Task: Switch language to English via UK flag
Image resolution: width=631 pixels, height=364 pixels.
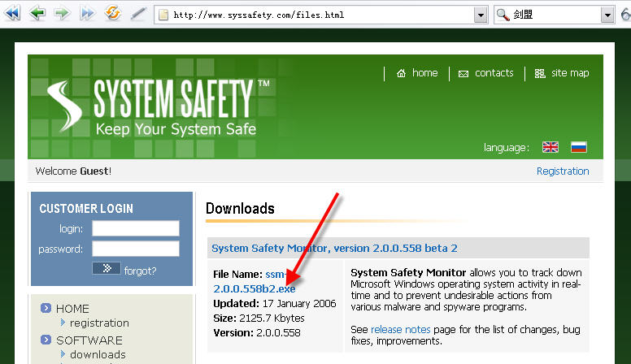Action: point(550,147)
